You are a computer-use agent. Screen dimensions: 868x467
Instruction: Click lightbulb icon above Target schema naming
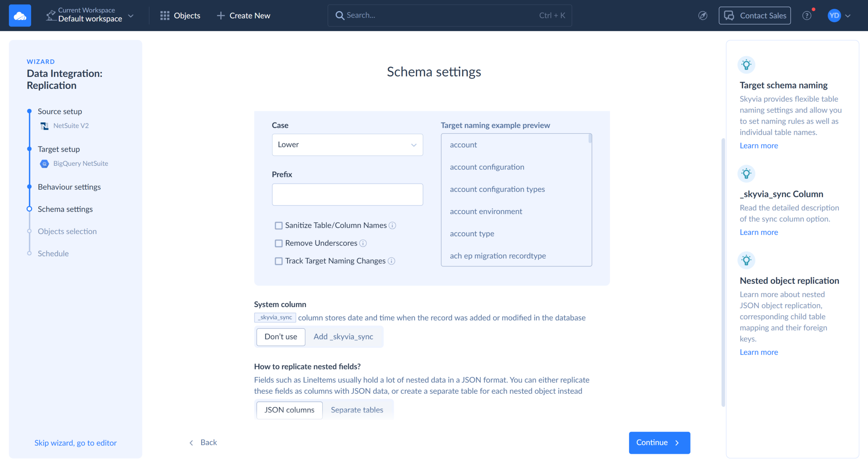pyautogui.click(x=746, y=65)
